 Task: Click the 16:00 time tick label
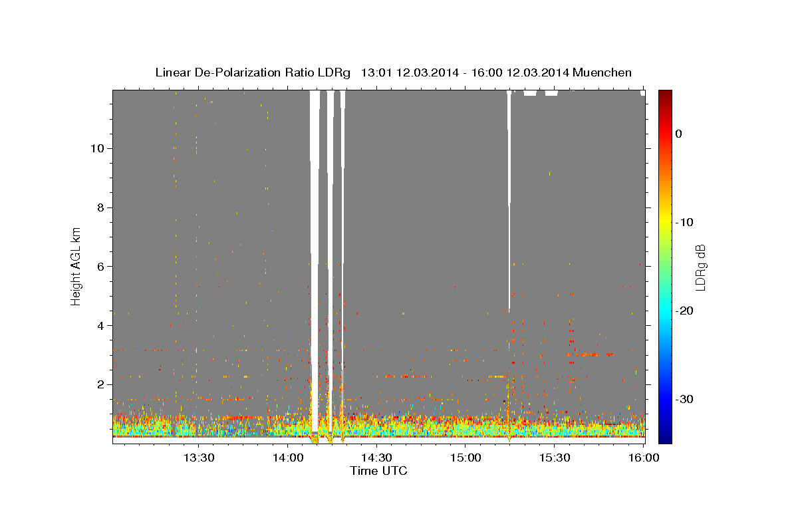644,458
